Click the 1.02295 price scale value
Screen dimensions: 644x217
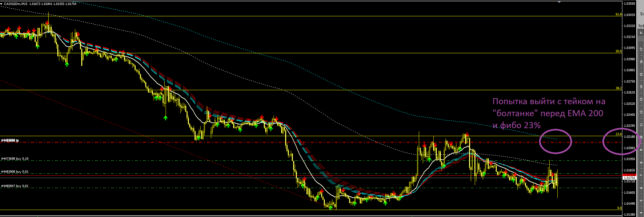629,126
